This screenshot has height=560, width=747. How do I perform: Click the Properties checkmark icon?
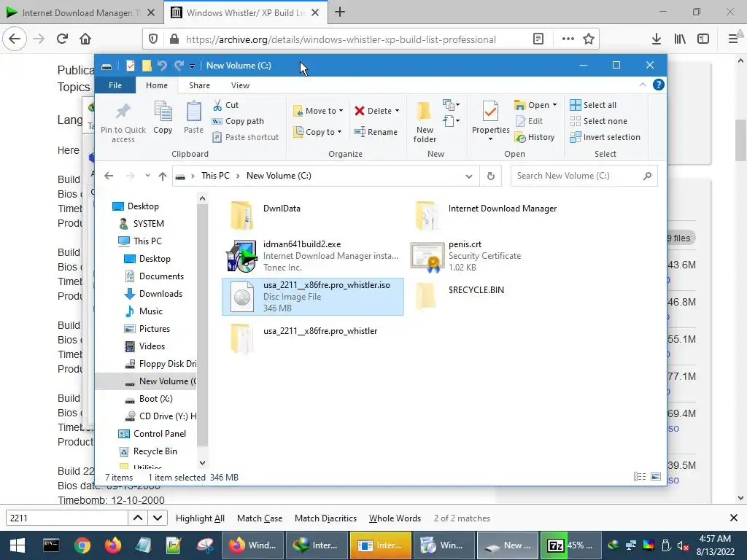click(490, 112)
